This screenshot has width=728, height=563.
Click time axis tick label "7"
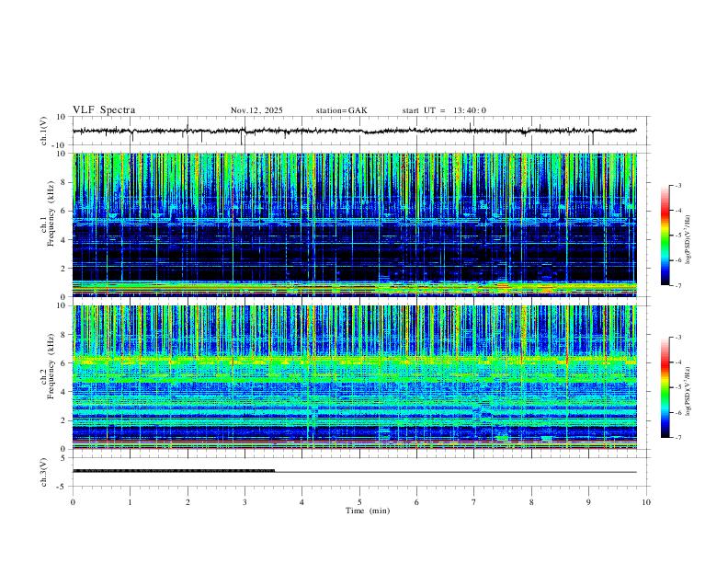(x=474, y=502)
